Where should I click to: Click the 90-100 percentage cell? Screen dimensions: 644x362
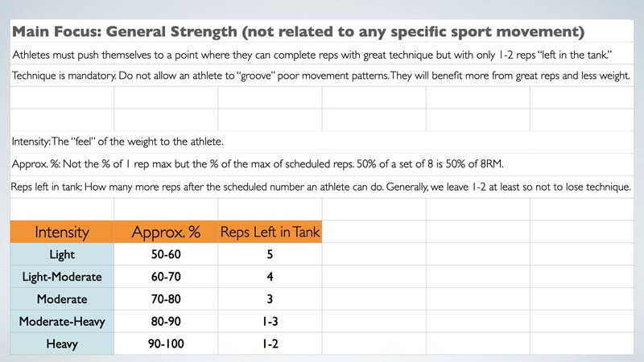[166, 343]
